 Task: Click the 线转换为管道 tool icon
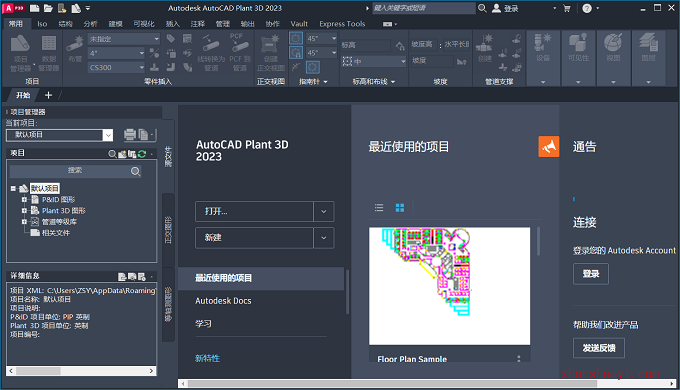(211, 52)
